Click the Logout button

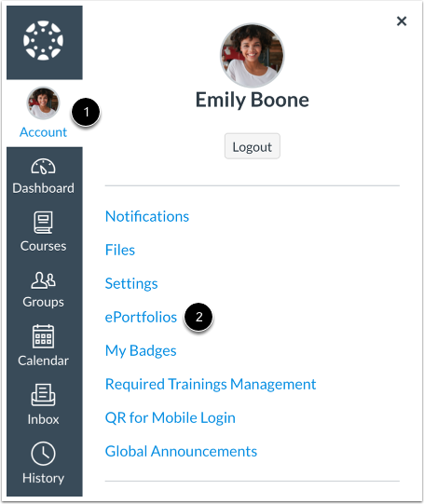[253, 146]
